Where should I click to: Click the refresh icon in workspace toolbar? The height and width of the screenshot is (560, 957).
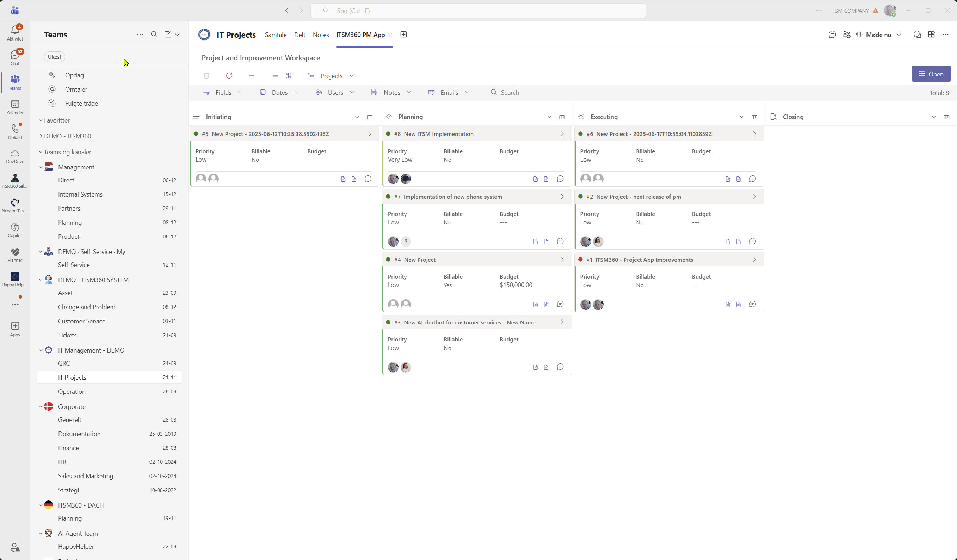pyautogui.click(x=229, y=76)
